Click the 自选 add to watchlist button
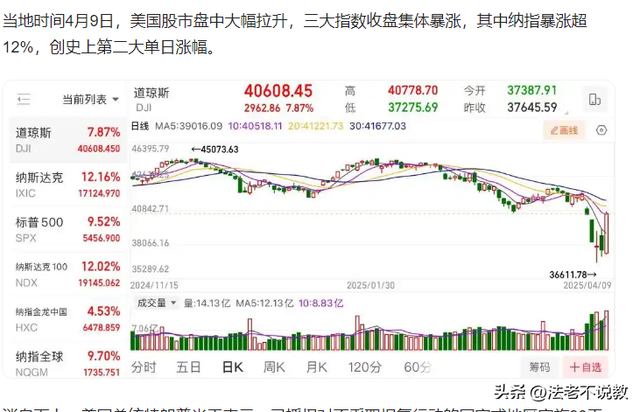Viewport: 640px width, 412px height. [585, 367]
